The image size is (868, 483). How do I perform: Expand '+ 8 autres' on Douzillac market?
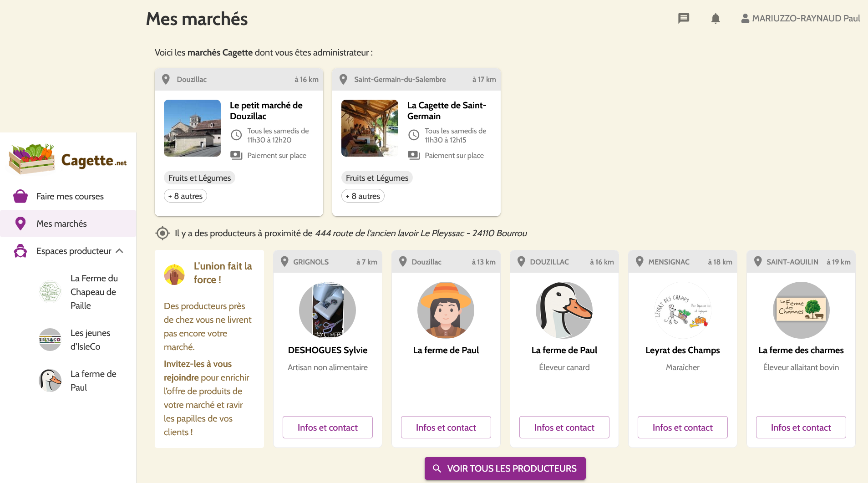185,196
